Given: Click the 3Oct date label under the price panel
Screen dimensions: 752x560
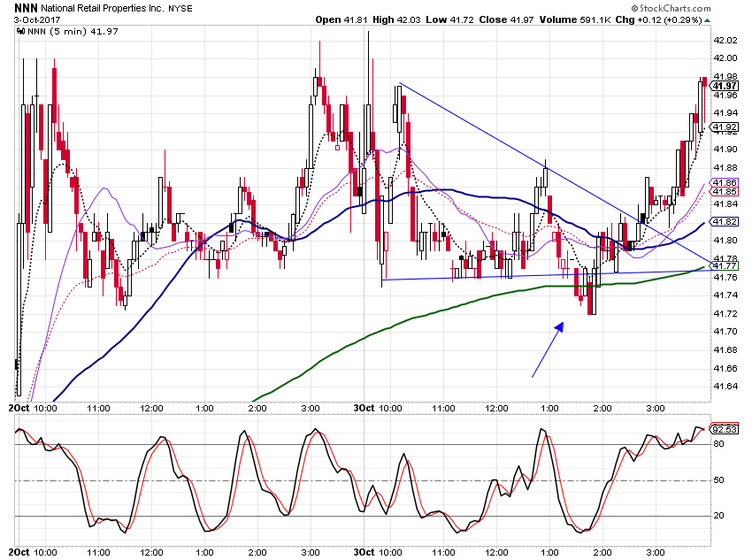Looking at the screenshot, I should pyautogui.click(x=364, y=408).
